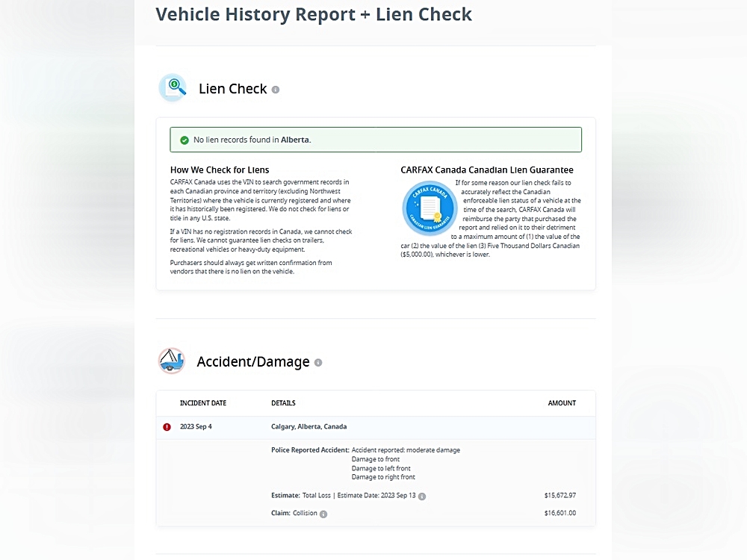747x560 pixels.
Task: Click 'No lien records found in Alberta' banner
Action: [376, 140]
